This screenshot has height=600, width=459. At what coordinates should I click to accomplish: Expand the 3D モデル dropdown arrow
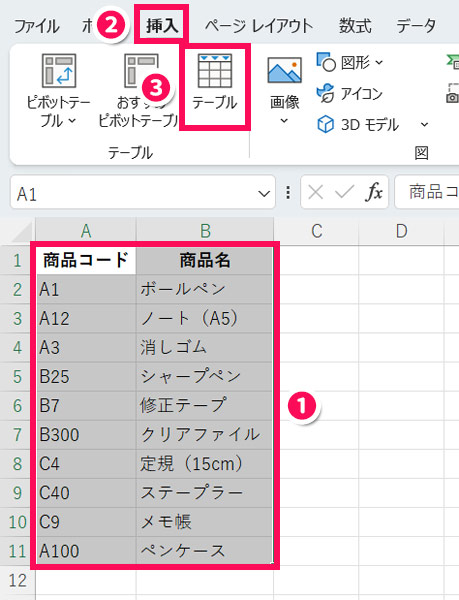(x=424, y=124)
